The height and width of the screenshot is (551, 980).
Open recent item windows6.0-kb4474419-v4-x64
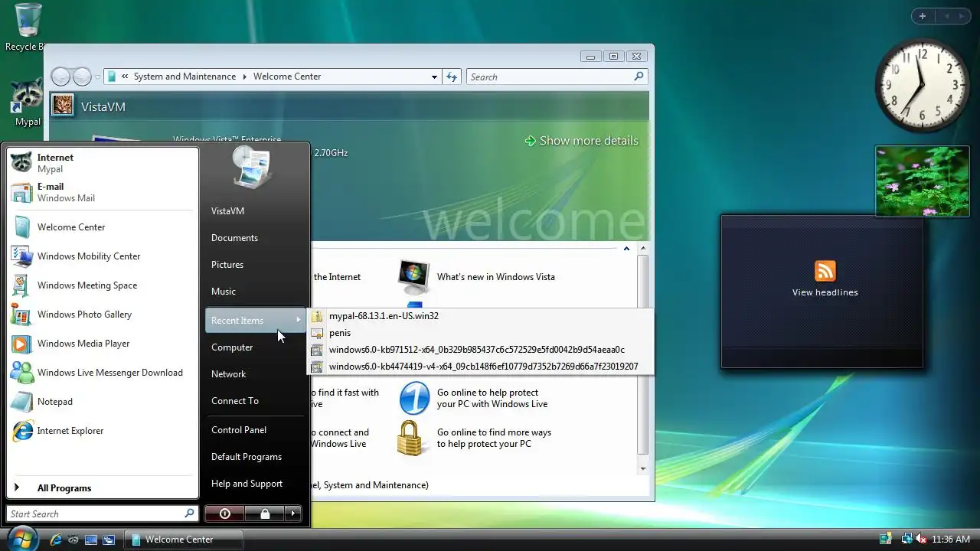tap(480, 367)
